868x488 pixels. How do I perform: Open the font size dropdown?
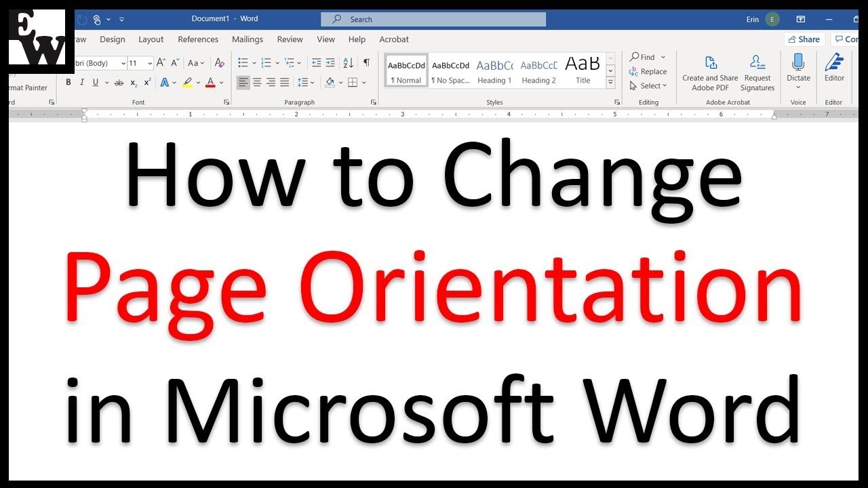click(150, 63)
